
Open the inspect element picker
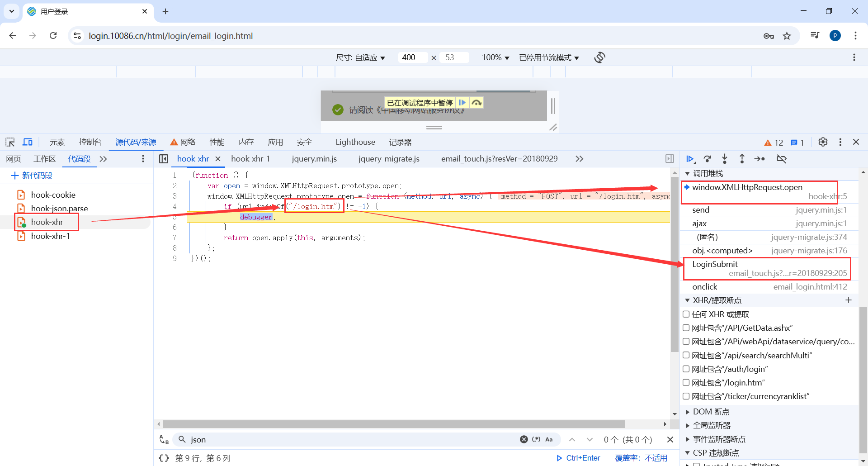[x=10, y=142]
